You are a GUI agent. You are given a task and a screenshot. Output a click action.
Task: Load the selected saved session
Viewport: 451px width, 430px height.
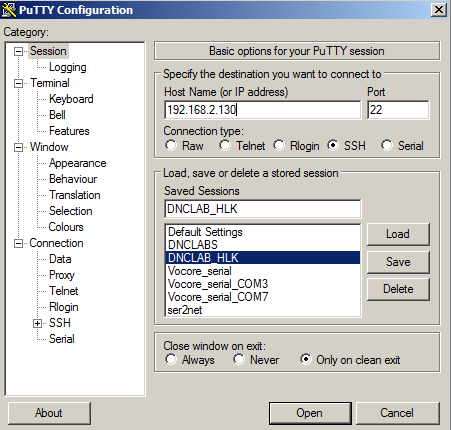(398, 234)
